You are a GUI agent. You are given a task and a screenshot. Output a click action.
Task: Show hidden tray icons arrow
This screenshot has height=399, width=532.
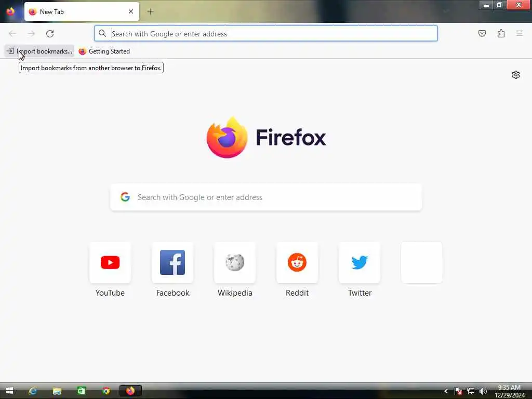pos(446,391)
